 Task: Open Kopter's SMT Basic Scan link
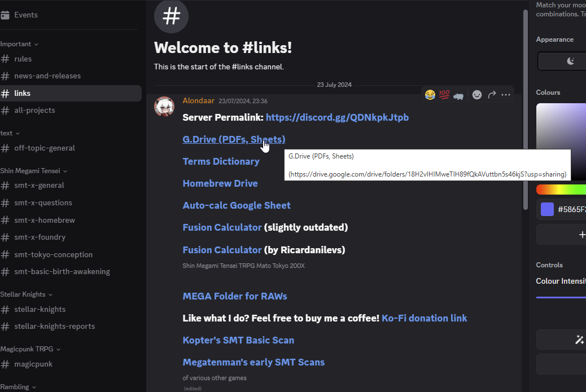tap(238, 341)
